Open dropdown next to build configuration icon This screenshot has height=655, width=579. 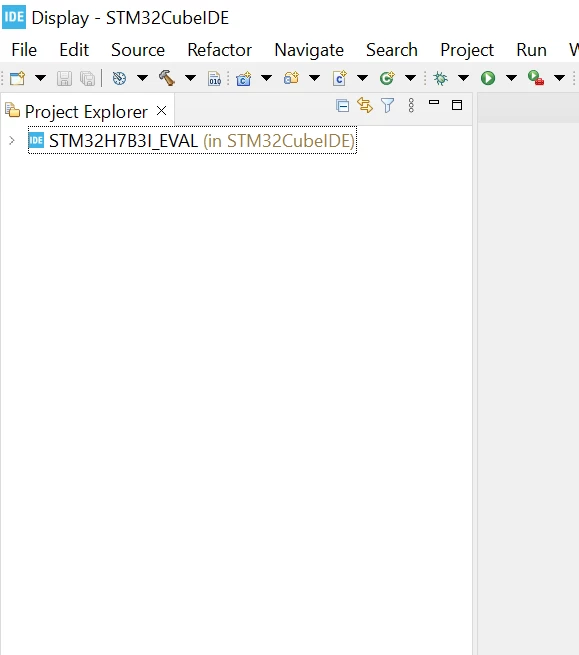[x=142, y=78]
